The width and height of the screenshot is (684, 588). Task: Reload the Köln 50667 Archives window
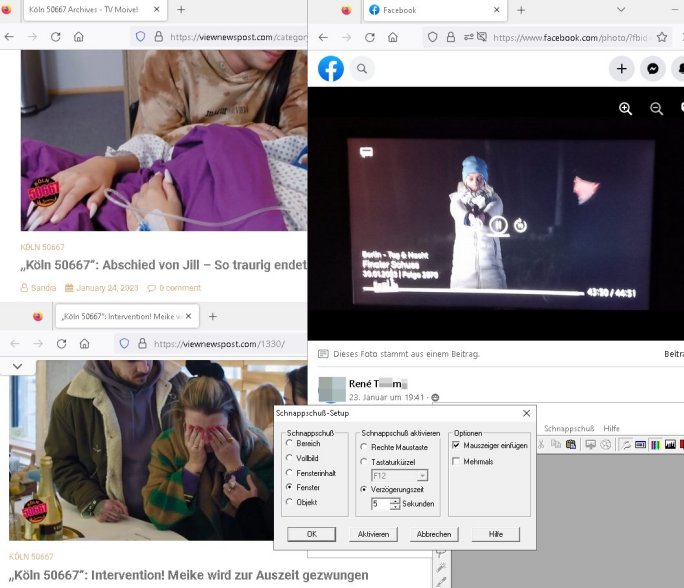pyautogui.click(x=55, y=37)
